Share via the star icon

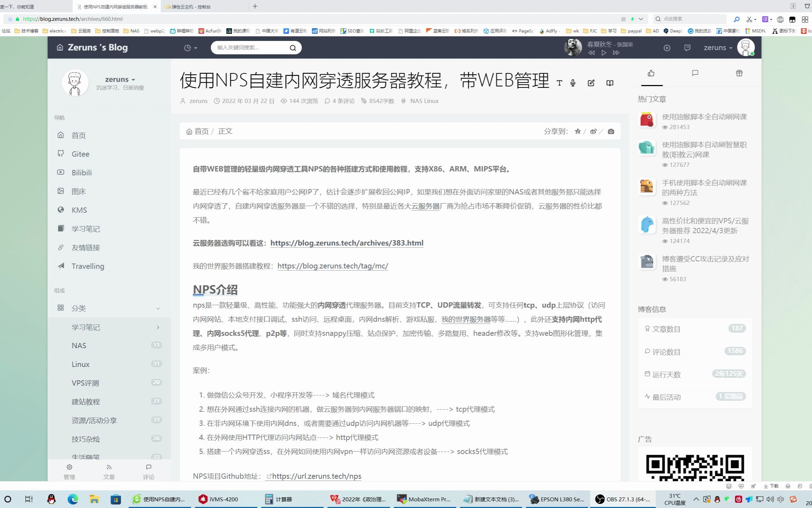tap(578, 131)
